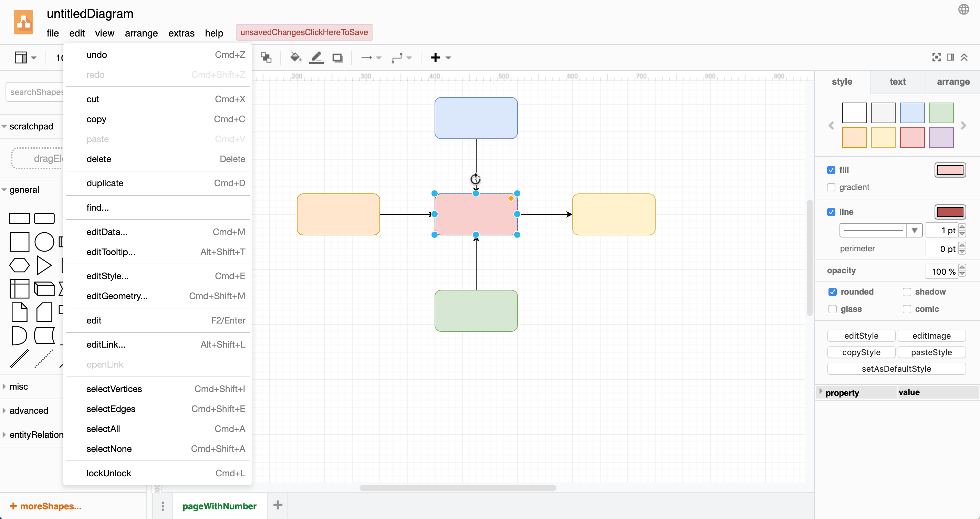Screen dimensions: 980x519
Task: Switch to the arrange tab
Action: [x=952, y=81]
